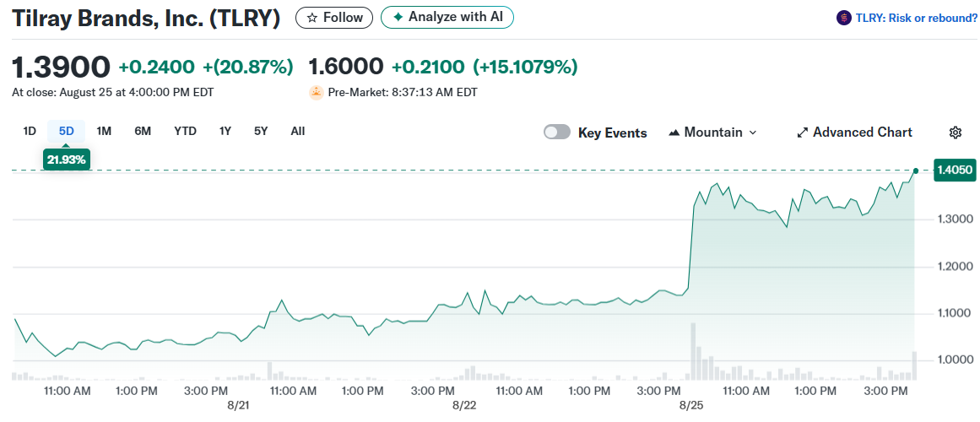This screenshot has height=422, width=980.
Task: Click the 21.93% performance badge
Action: tap(66, 160)
